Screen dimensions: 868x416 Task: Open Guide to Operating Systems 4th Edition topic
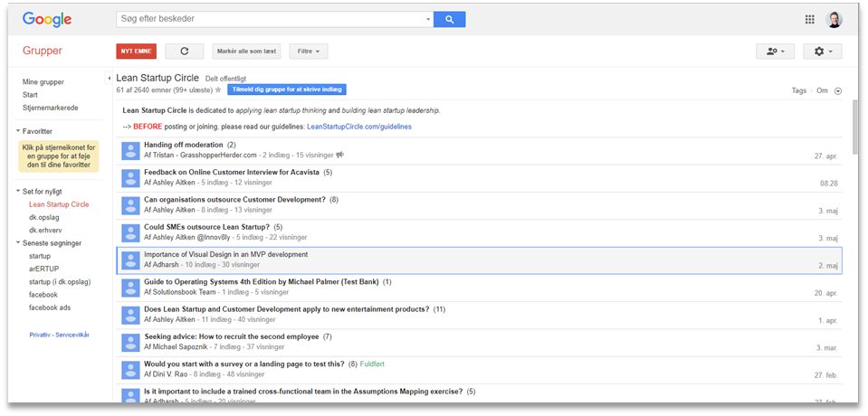click(262, 281)
